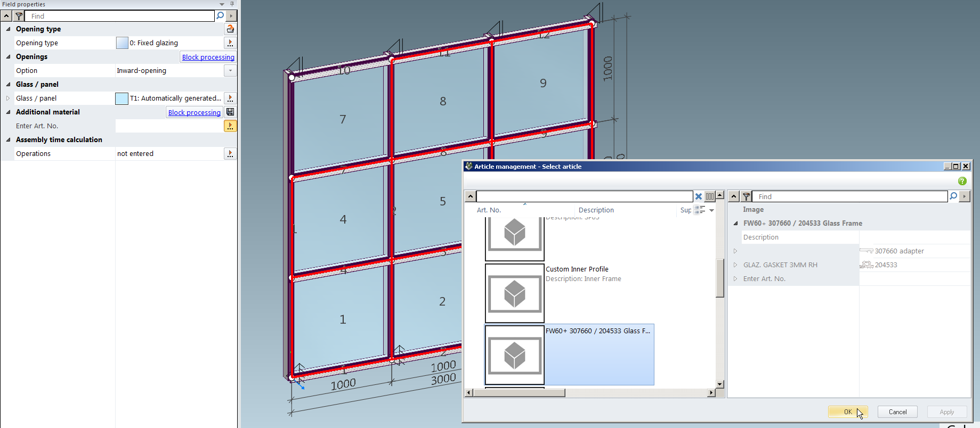Viewport: 980px width, 428px height.
Task: Click the Glass / panel color swatch
Action: point(122,98)
